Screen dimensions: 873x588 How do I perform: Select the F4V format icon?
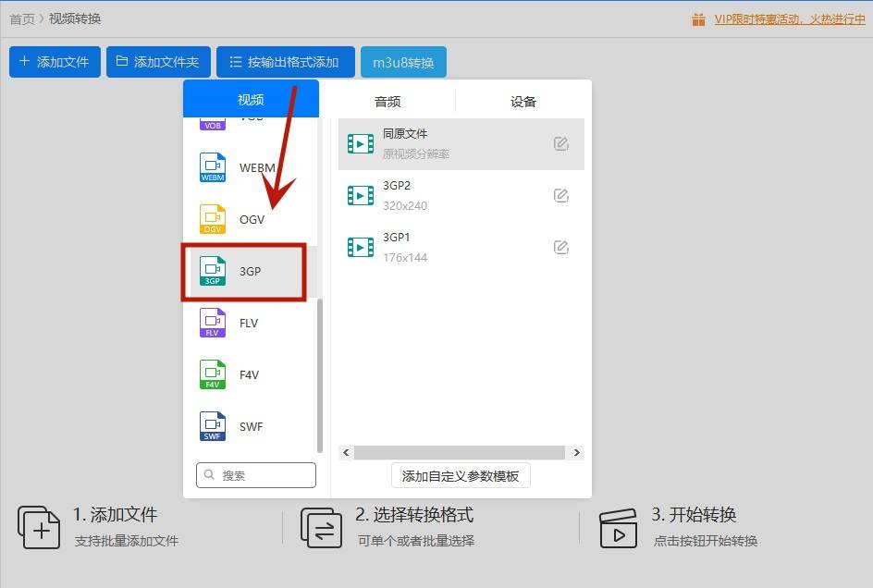coord(213,374)
